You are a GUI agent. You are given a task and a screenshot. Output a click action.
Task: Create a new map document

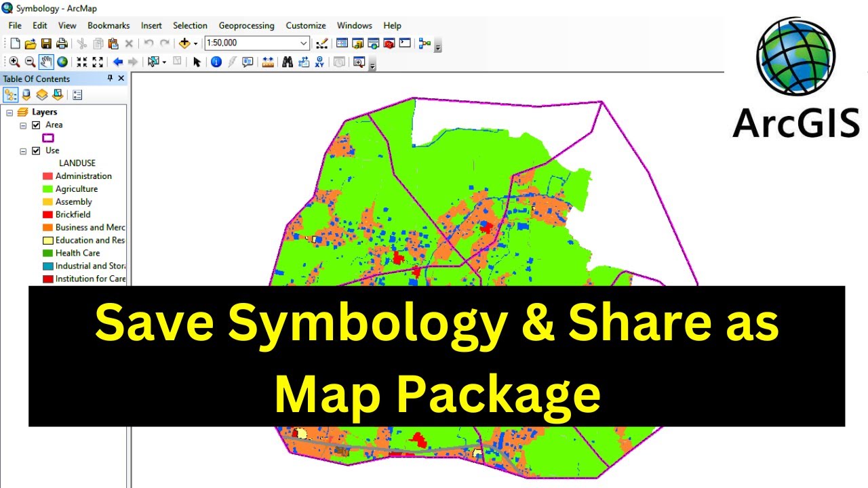[x=15, y=43]
